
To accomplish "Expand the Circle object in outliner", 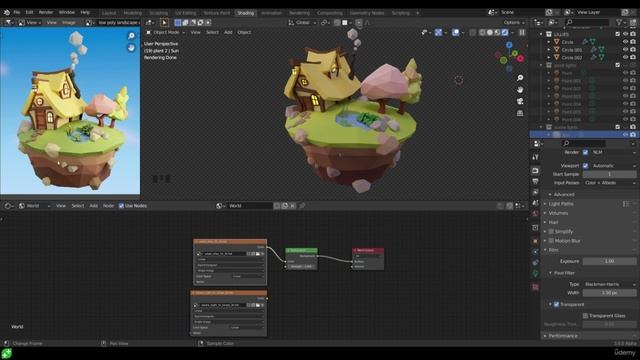I will pyautogui.click(x=549, y=42).
